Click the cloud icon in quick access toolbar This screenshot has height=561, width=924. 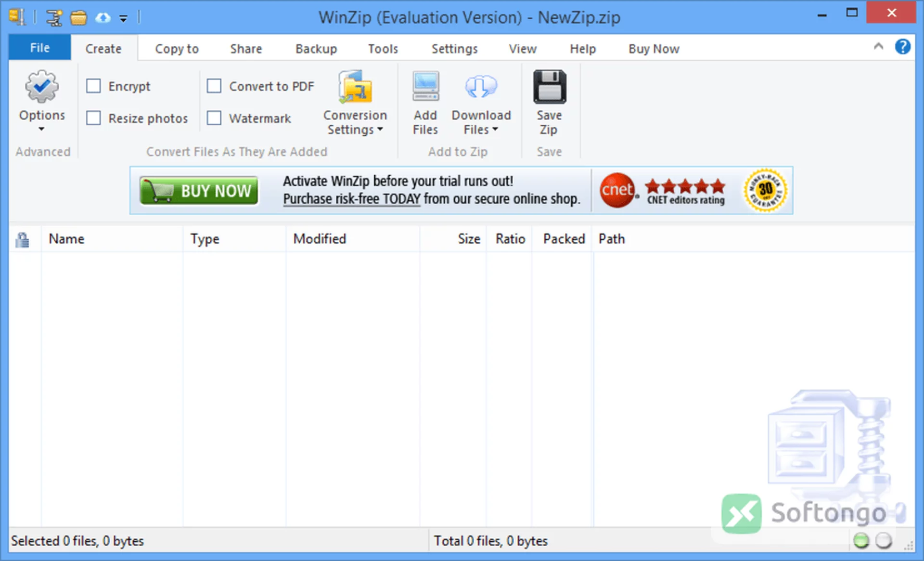[103, 18]
